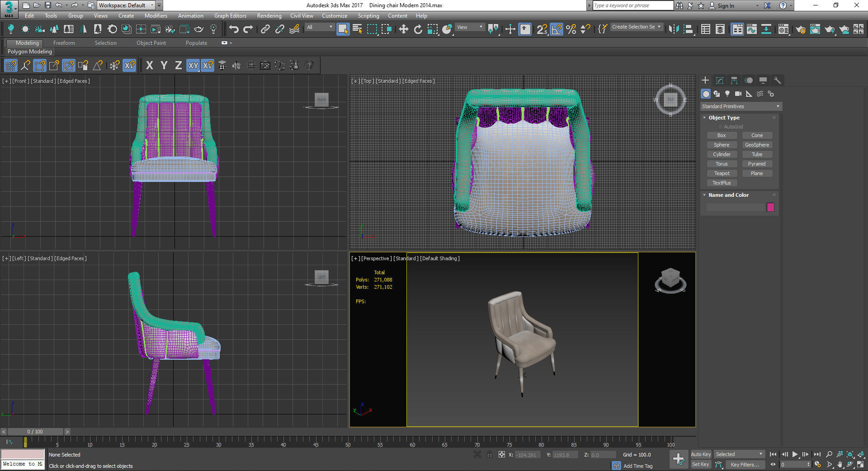Screen dimensions: 868x471
Task: Open Create Selection Set dropdown
Action: (x=637, y=27)
